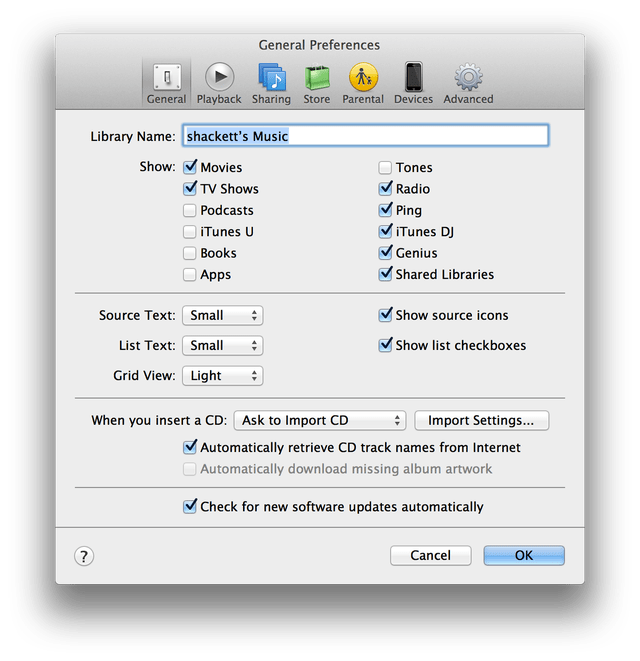
Task: Uncheck the iTunes DJ checkbox
Action: 385,231
